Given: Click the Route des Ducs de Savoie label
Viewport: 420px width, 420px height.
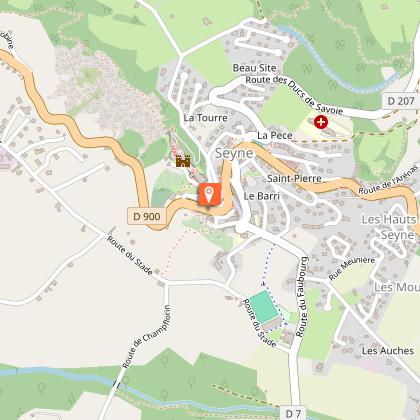Looking at the screenshot, I should 294,95.
